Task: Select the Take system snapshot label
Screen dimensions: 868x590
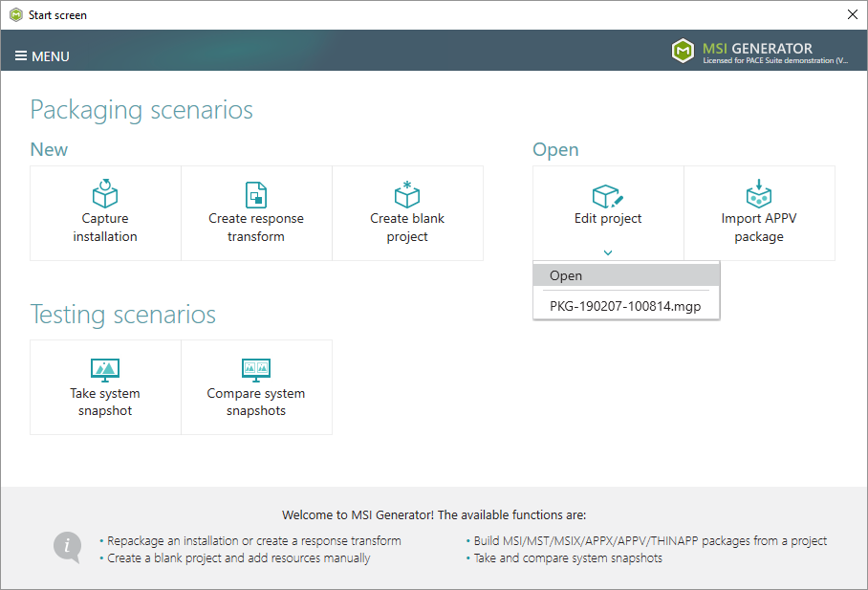Action: (x=105, y=402)
